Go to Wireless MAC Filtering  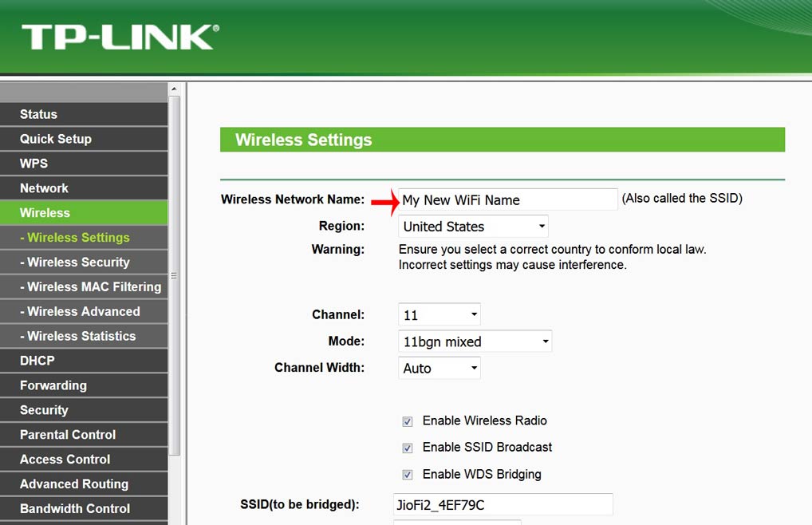pos(93,287)
